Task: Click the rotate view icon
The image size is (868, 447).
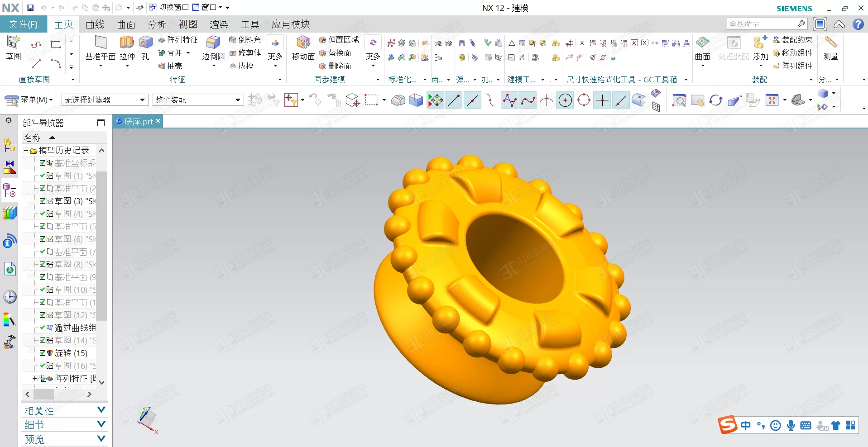Action: point(715,100)
